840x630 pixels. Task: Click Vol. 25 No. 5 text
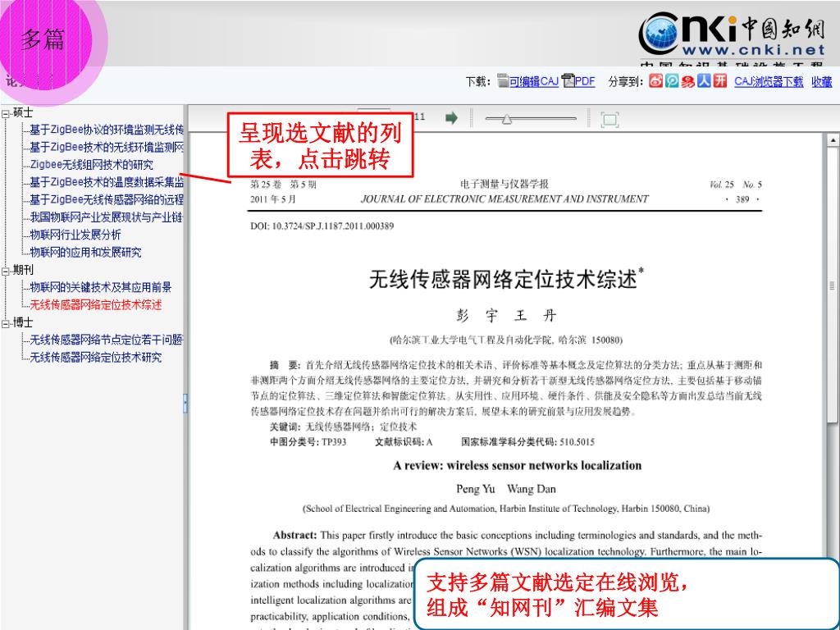[736, 185]
